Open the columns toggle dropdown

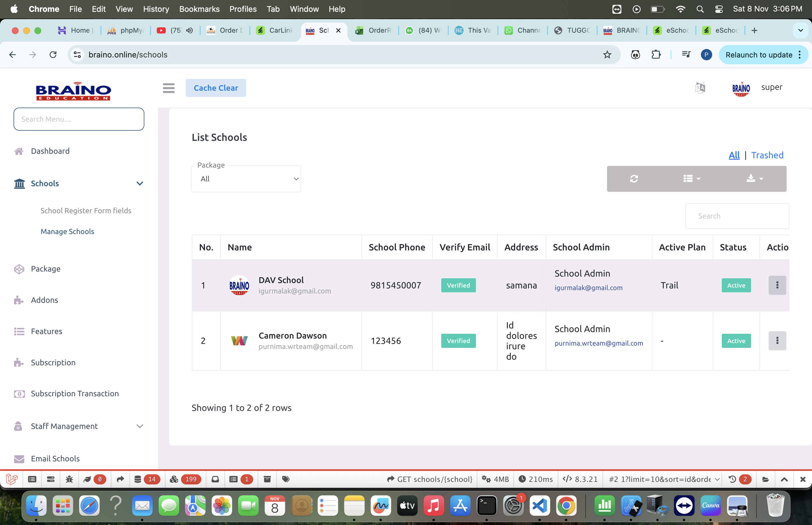tap(692, 179)
